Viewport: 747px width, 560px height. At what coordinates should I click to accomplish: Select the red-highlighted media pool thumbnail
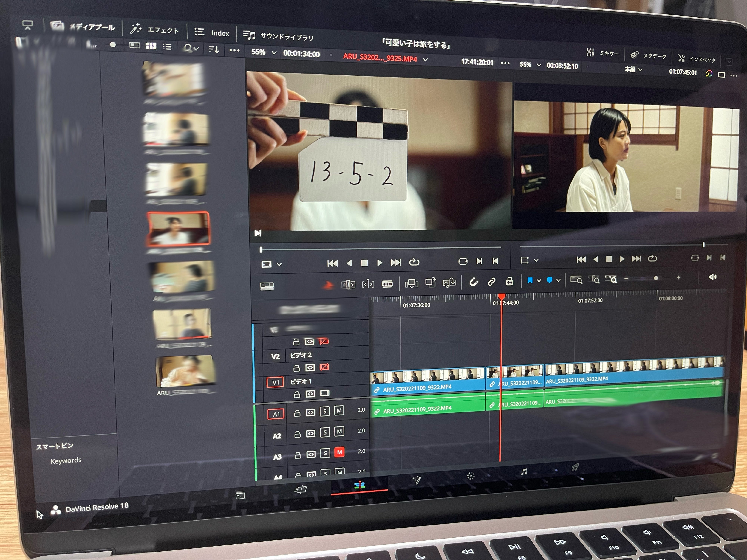178,229
